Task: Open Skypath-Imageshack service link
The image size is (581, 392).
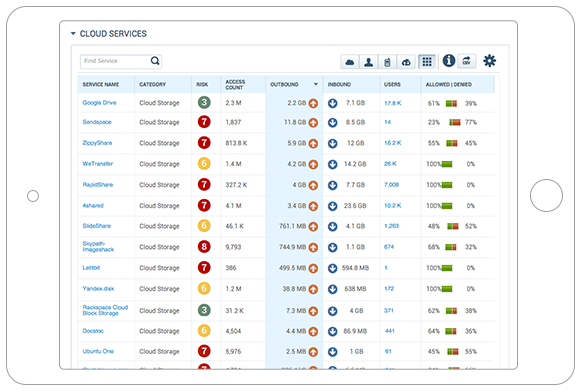Action: coord(98,246)
